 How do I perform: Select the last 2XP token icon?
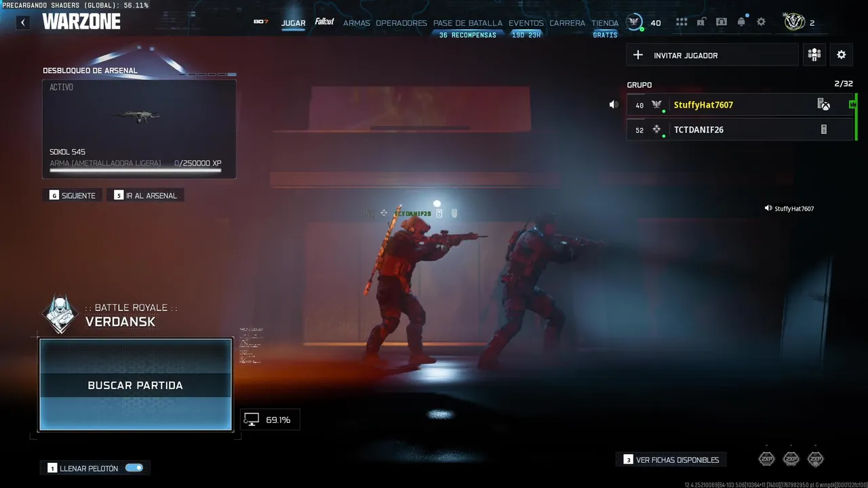[x=815, y=459]
